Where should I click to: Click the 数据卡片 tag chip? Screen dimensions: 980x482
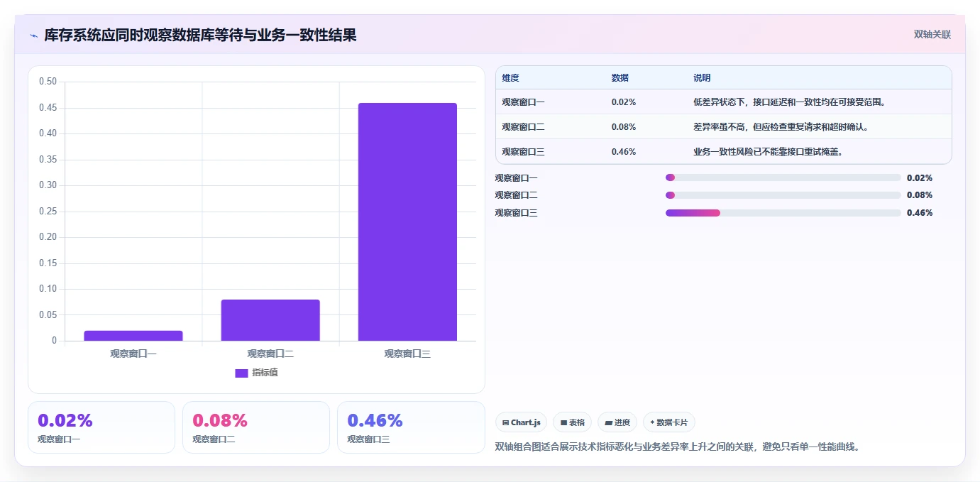(x=668, y=422)
